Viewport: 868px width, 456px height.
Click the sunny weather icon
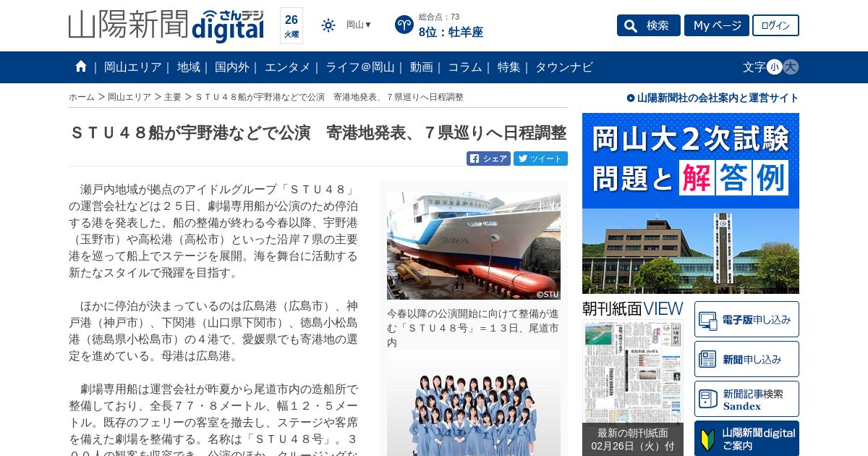(328, 25)
